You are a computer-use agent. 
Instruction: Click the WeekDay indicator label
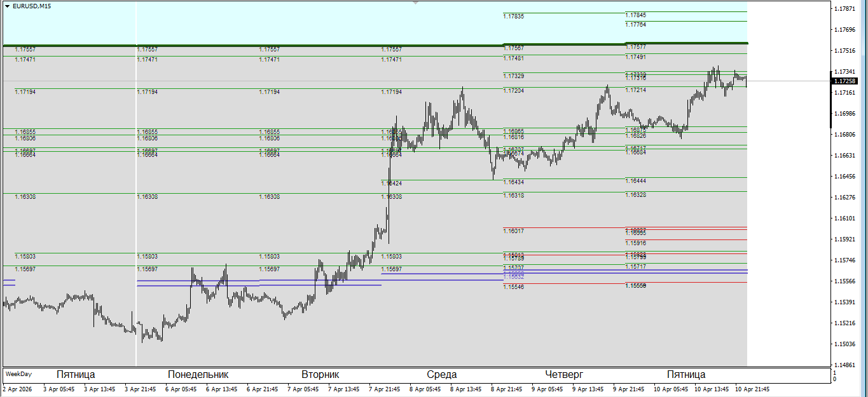pyautogui.click(x=18, y=374)
